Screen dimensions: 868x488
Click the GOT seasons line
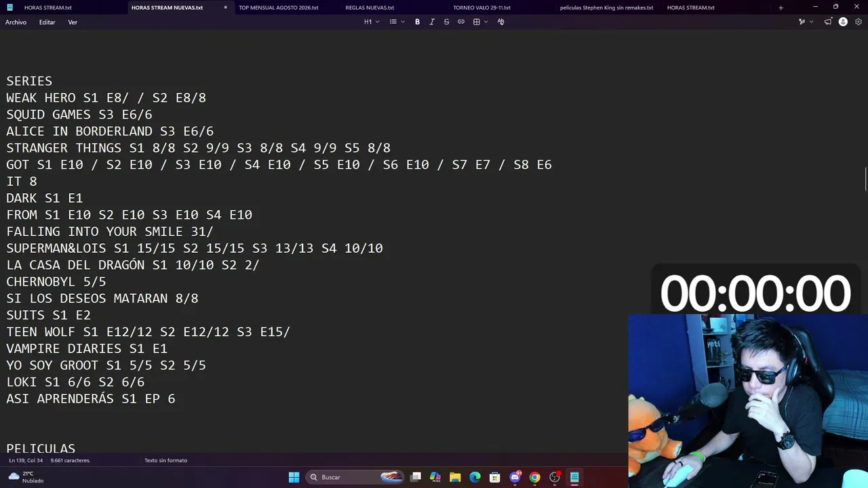click(279, 165)
